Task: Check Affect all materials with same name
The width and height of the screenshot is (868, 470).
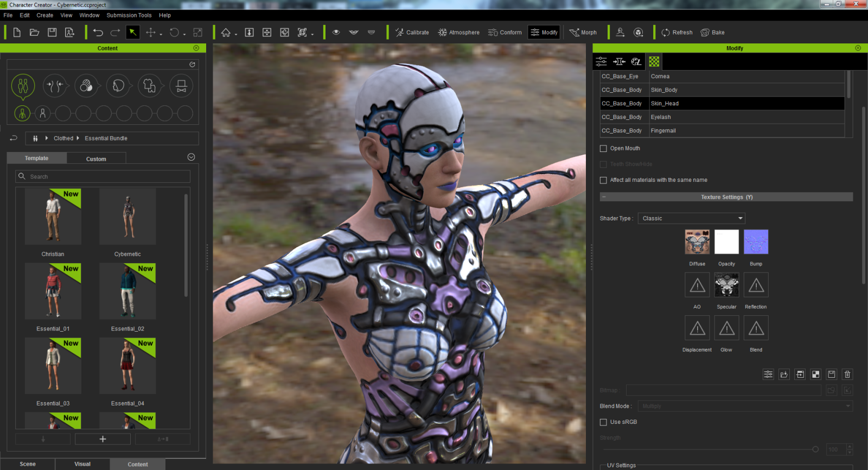Action: 603,180
